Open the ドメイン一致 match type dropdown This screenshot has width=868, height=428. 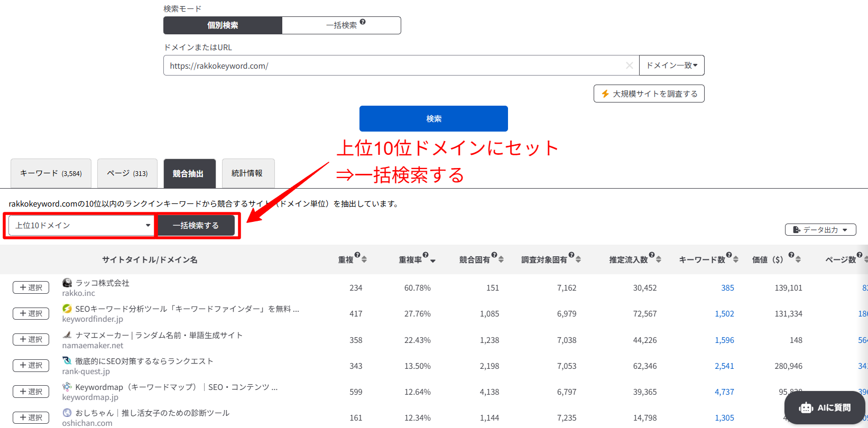click(x=671, y=66)
